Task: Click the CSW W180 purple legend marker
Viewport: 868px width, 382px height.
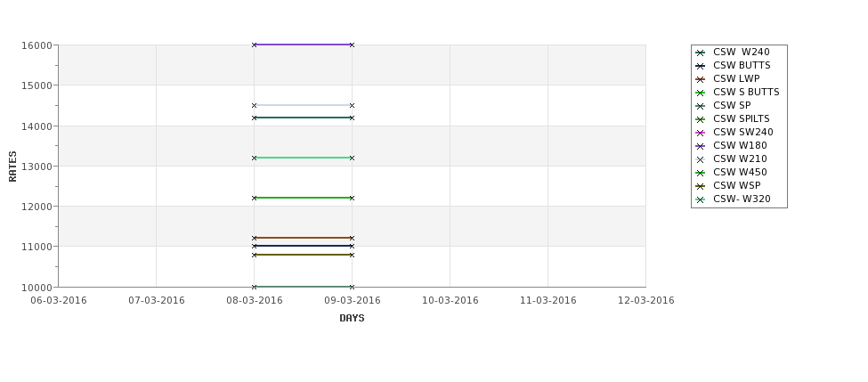Action: (701, 146)
